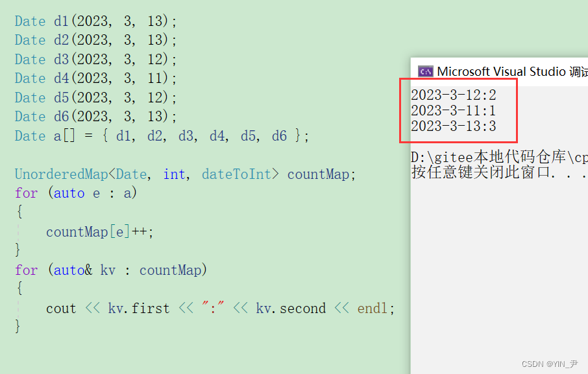Click the code line declaring Date d1
The height and width of the screenshot is (374, 588).
[95, 21]
